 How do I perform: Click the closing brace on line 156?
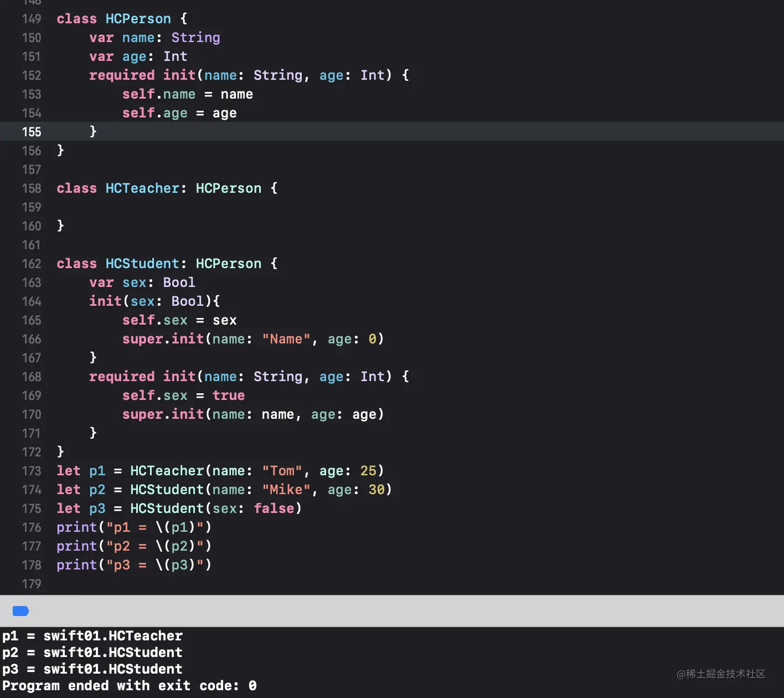[x=60, y=151]
